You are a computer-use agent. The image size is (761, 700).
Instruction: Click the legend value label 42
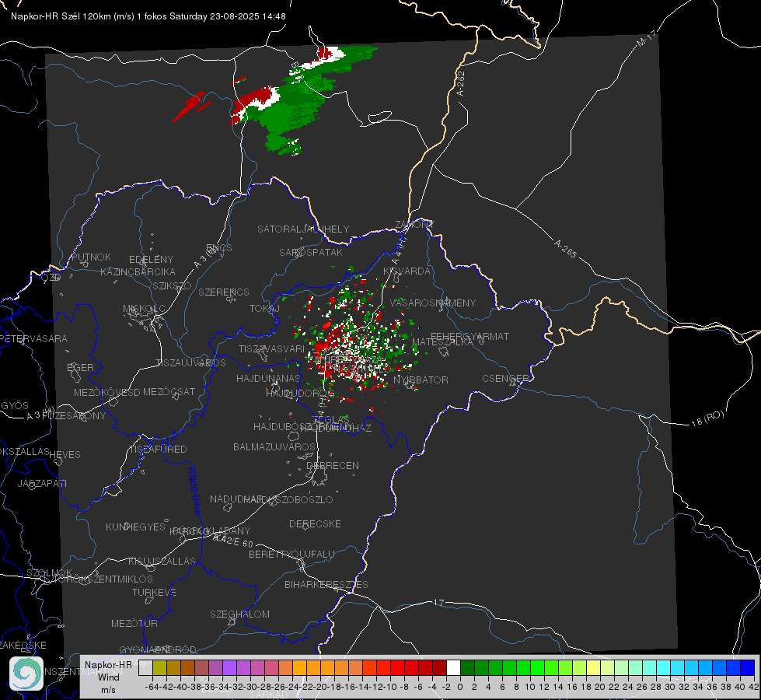point(753,687)
